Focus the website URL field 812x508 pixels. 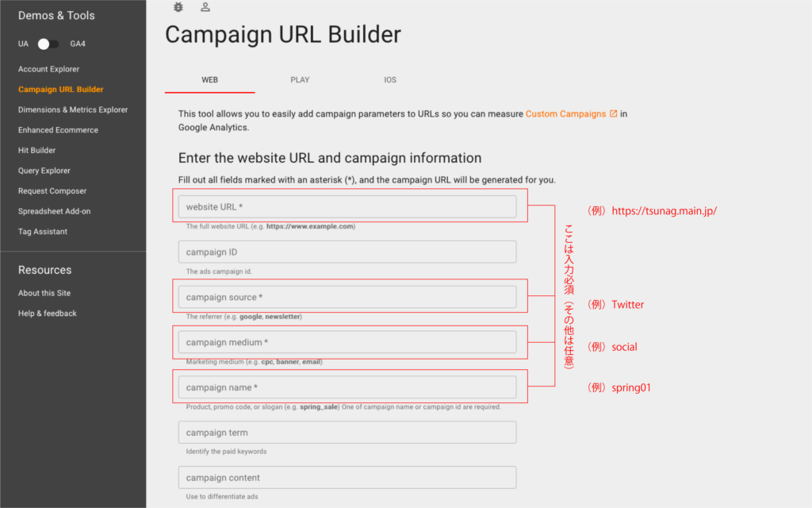tap(347, 207)
